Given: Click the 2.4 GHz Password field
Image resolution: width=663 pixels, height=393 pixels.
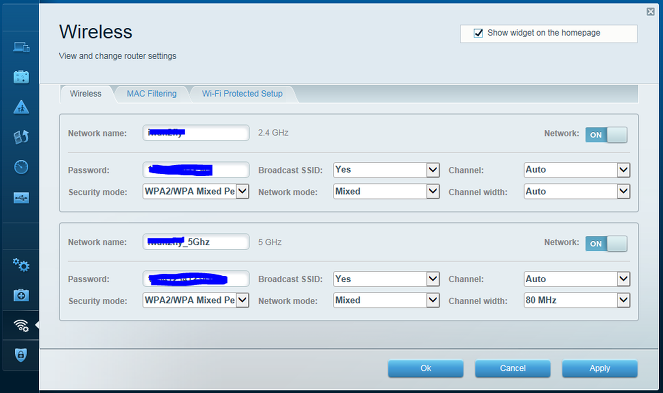Looking at the screenshot, I should [196, 170].
